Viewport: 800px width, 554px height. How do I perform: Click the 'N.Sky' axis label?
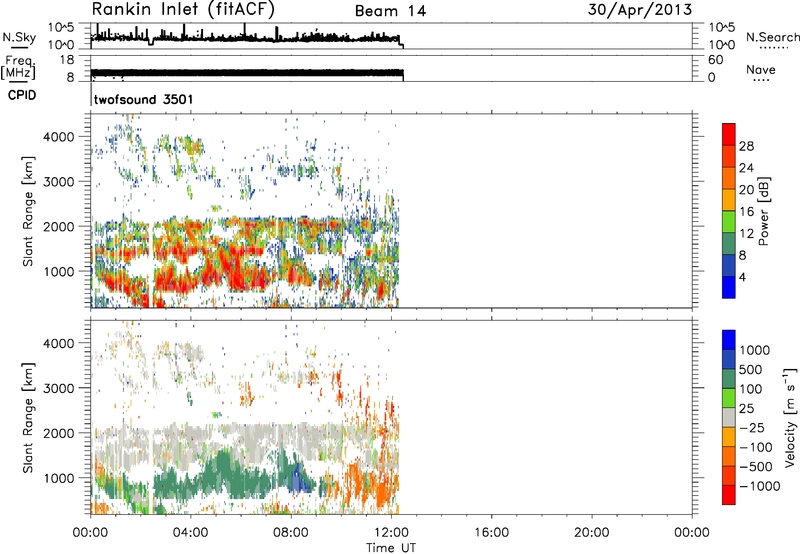click(19, 37)
